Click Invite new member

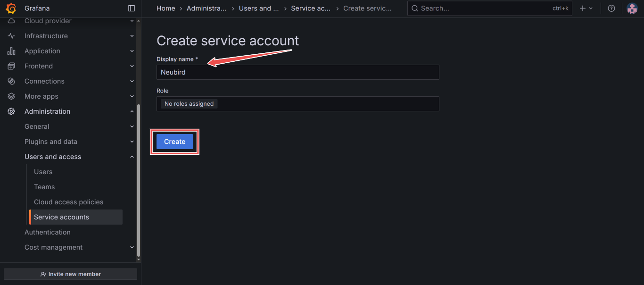70,274
